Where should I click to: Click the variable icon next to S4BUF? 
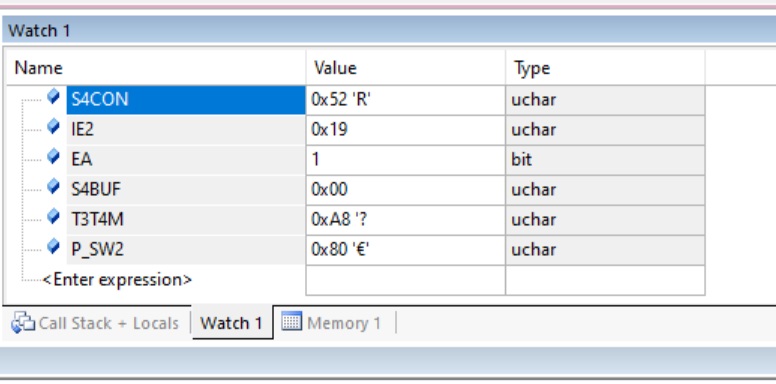point(53,187)
